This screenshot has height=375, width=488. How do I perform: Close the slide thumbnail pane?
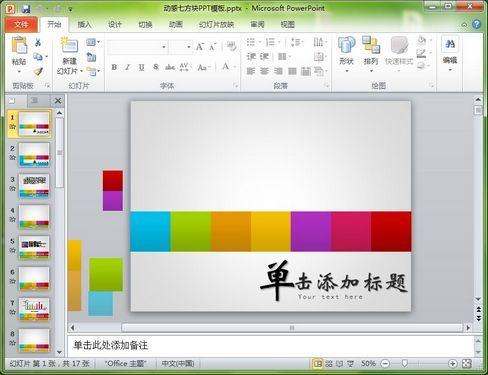coord(58,101)
